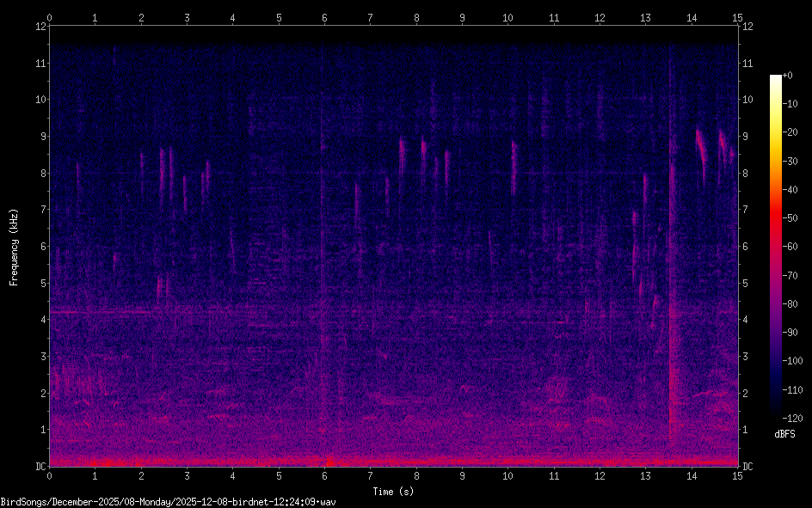Select the 15 second tick on top time axis

[737, 17]
